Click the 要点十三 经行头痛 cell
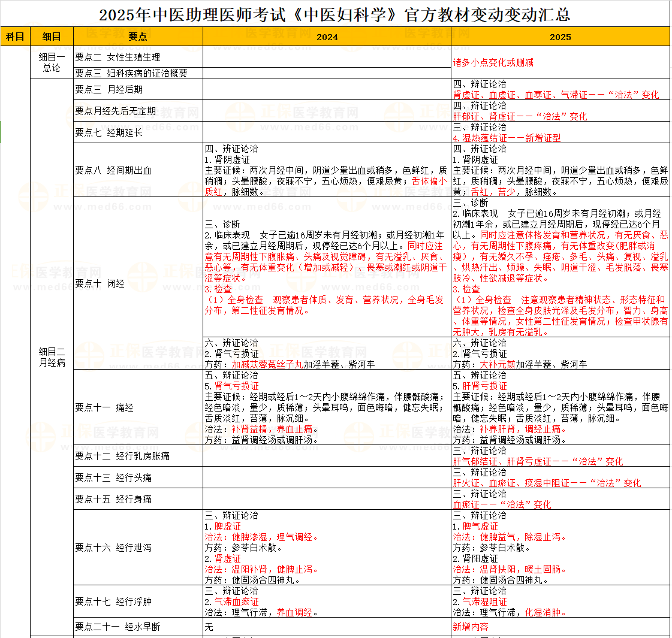This screenshot has width=672, height=638. coord(113,477)
